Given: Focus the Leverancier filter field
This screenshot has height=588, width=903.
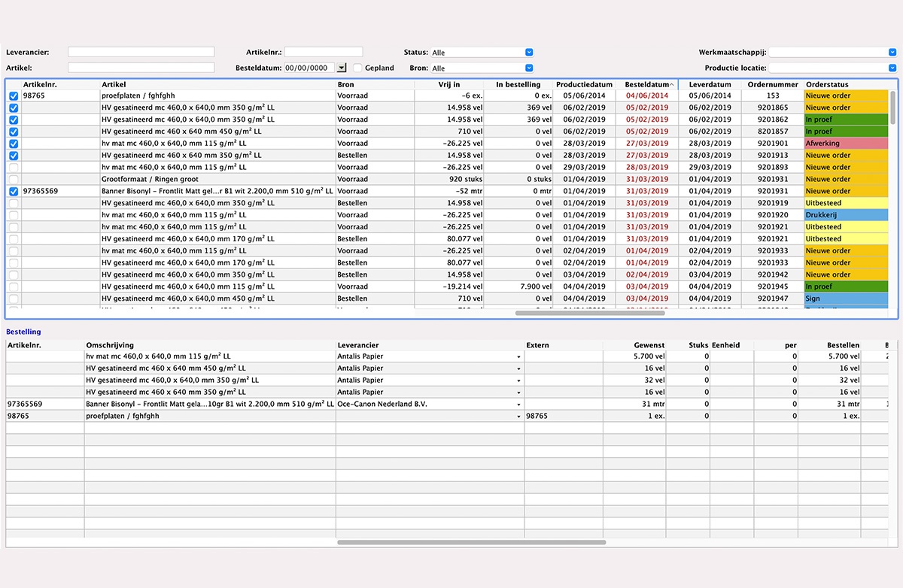Looking at the screenshot, I should click(141, 52).
